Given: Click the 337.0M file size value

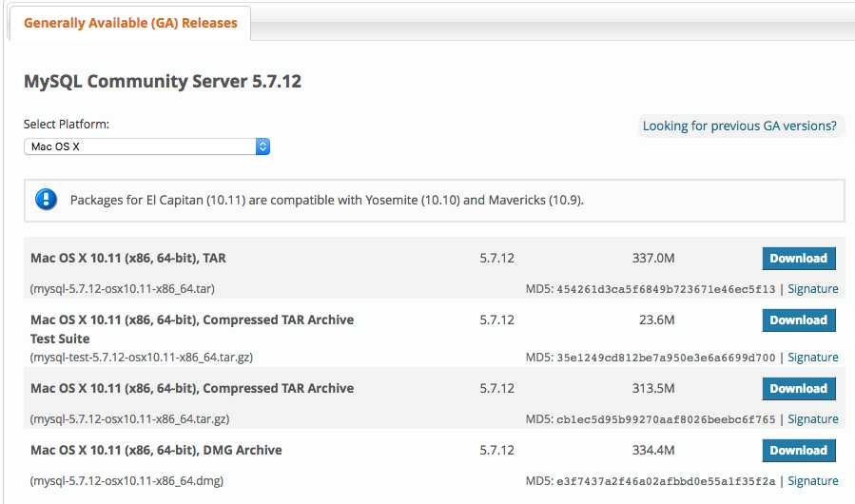Looking at the screenshot, I should tap(653, 258).
